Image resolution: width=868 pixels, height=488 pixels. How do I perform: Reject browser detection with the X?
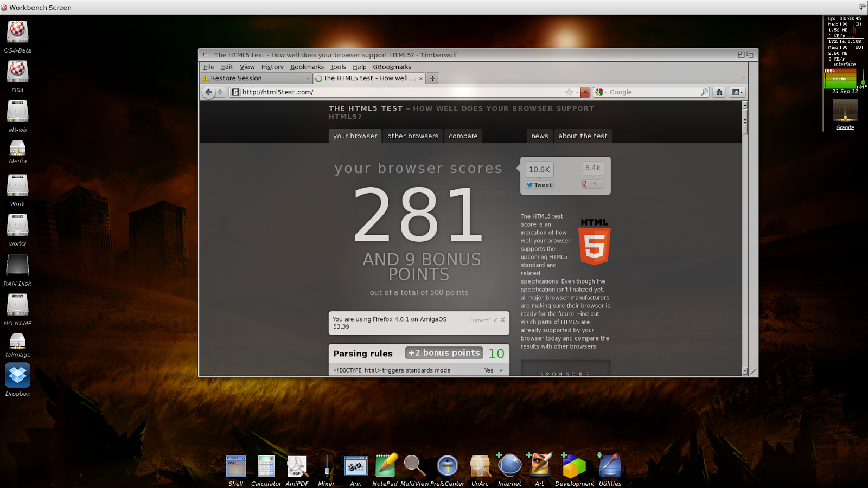click(x=503, y=320)
